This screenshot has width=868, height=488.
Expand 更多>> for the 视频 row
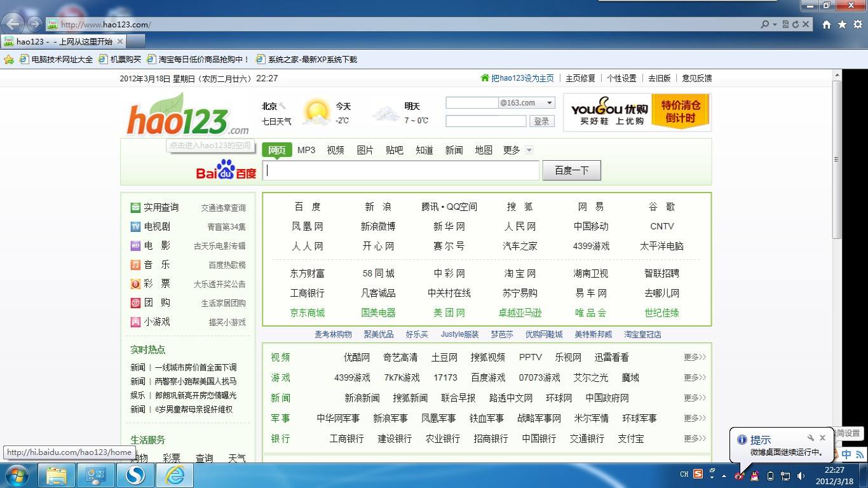pyautogui.click(x=695, y=357)
